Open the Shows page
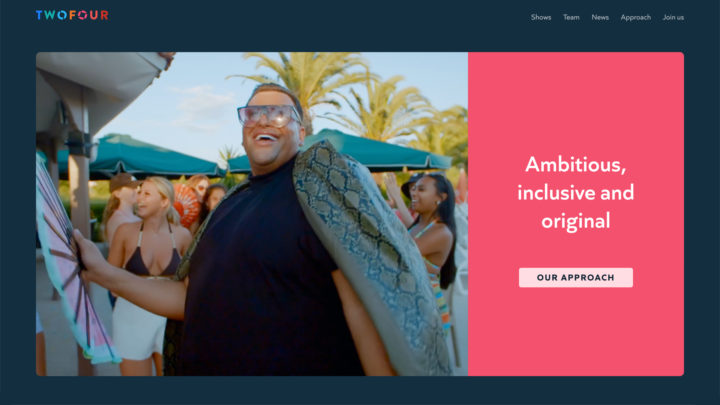The width and height of the screenshot is (720, 405). pos(541,17)
